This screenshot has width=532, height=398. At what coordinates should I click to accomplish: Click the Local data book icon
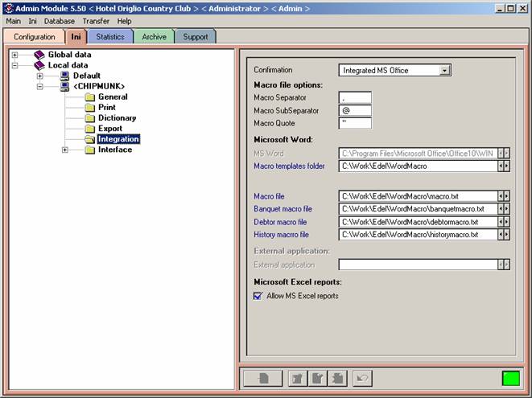click(x=39, y=65)
